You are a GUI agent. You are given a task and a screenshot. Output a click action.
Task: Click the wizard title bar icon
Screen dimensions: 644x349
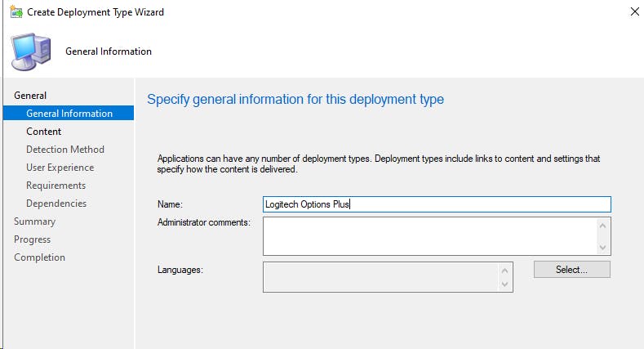(16, 11)
